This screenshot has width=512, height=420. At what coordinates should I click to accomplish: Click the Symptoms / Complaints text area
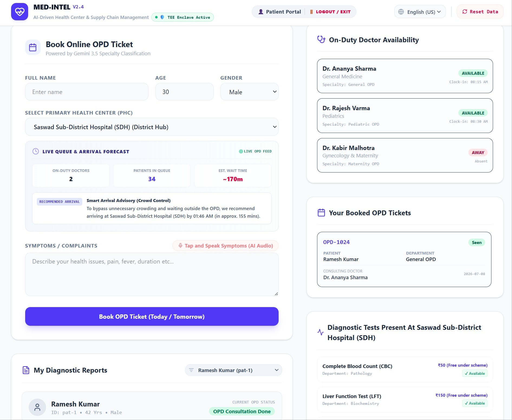tap(152, 274)
